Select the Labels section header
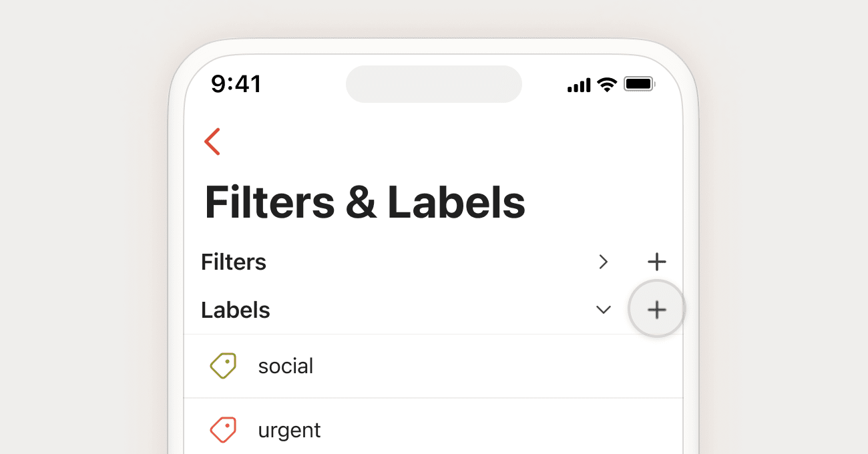The image size is (868, 454). point(235,309)
